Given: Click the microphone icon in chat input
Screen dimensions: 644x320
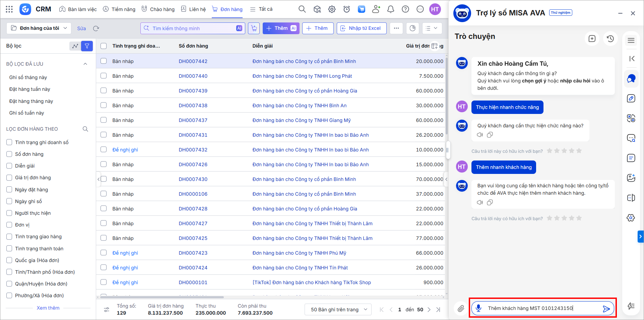Looking at the screenshot, I should click(479, 308).
